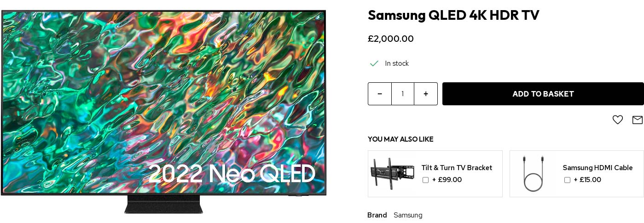Increase quantity with the plus button
This screenshot has width=644, height=223.
426,94
